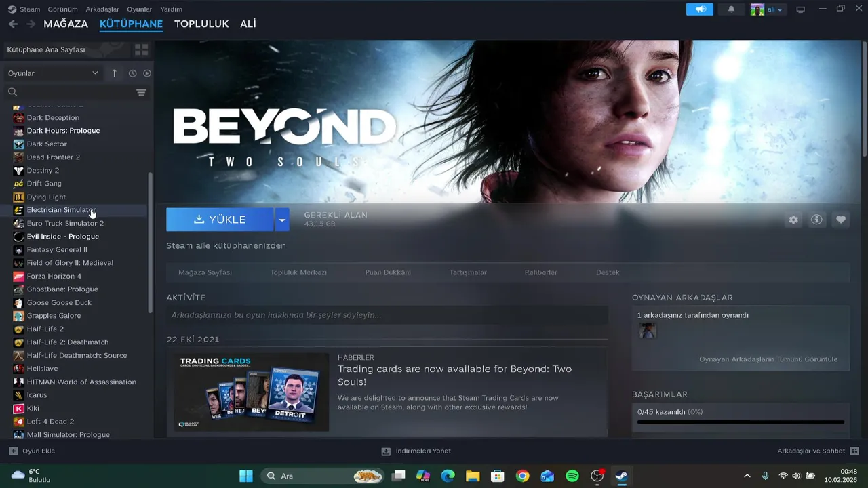Image resolution: width=868 pixels, height=488 pixels.
Task: Select Destiny 2 in the game list
Action: click(43, 170)
